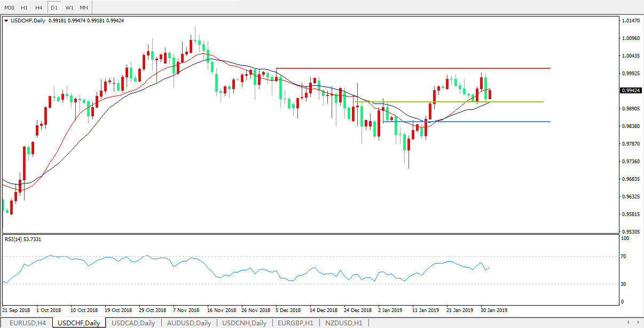Go to the USDCNH,Daily tab
Viewport: 644px width, 328px height.
tap(244, 323)
